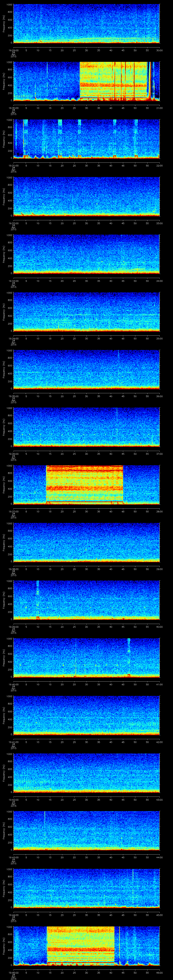Click the spectrogram panel starting at 19:34:00
This screenshot has height=980, width=173.
[x=86, y=312]
